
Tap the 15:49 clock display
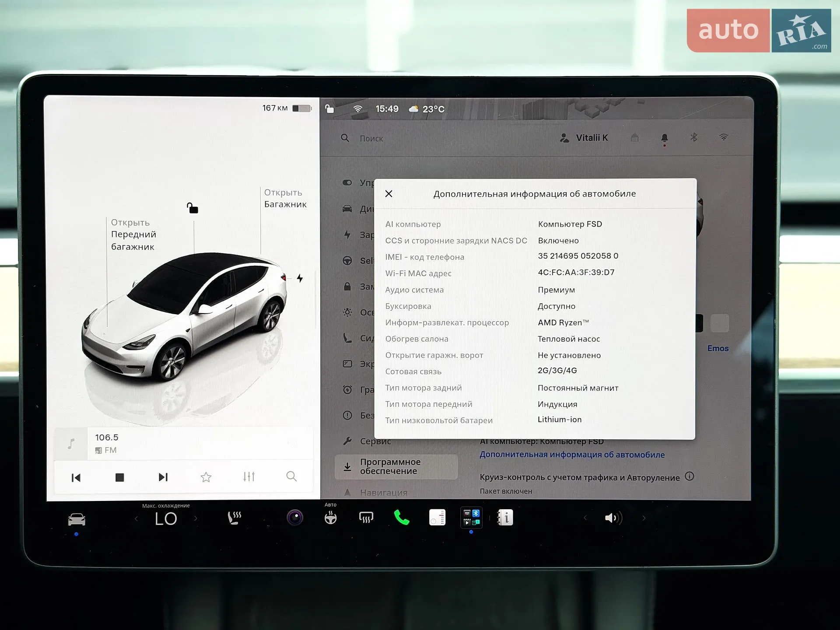[387, 109]
